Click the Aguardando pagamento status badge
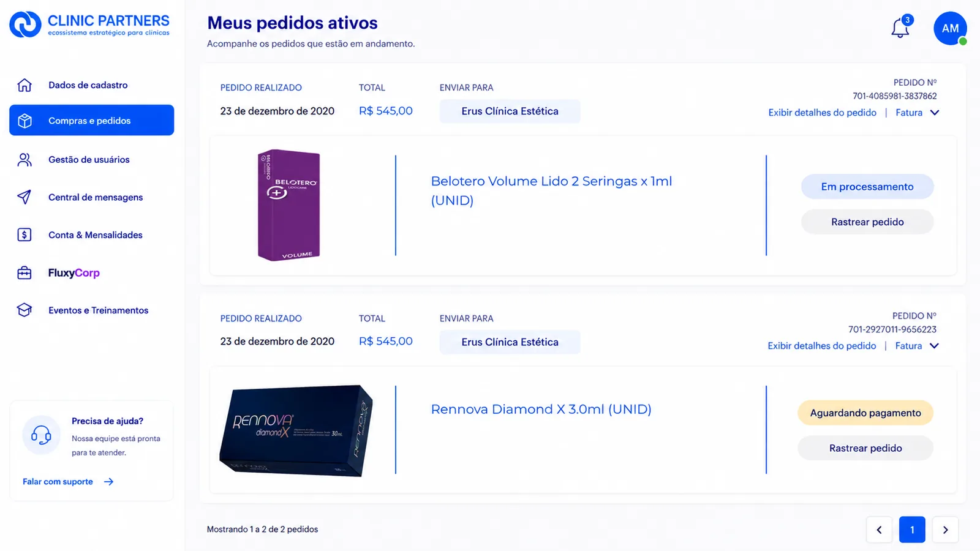The image size is (980, 551). [865, 413]
